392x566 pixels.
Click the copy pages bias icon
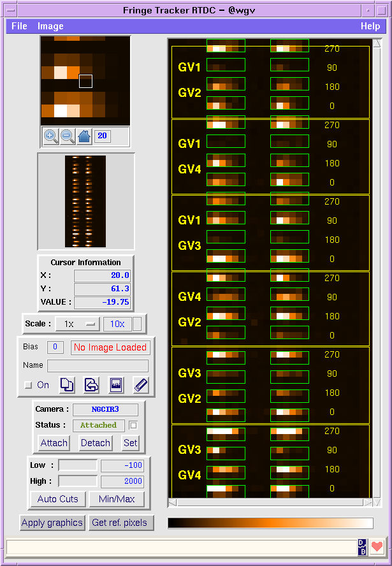[x=68, y=384]
